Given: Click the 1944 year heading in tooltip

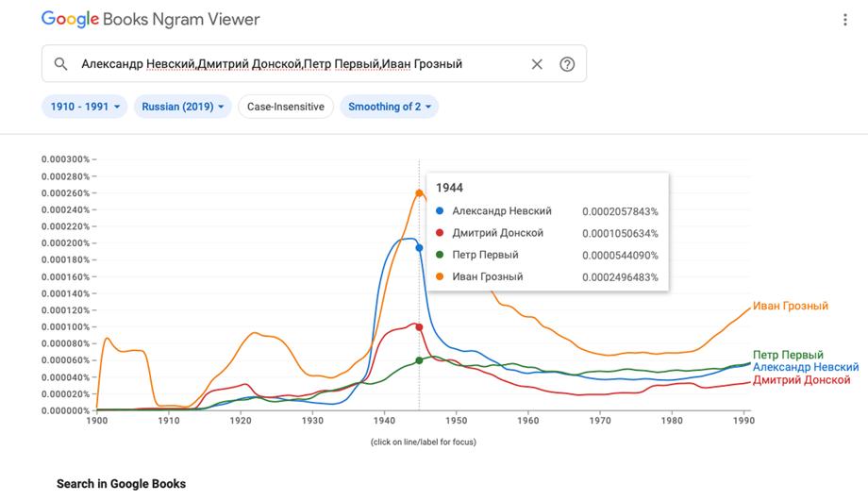Looking at the screenshot, I should [449, 188].
